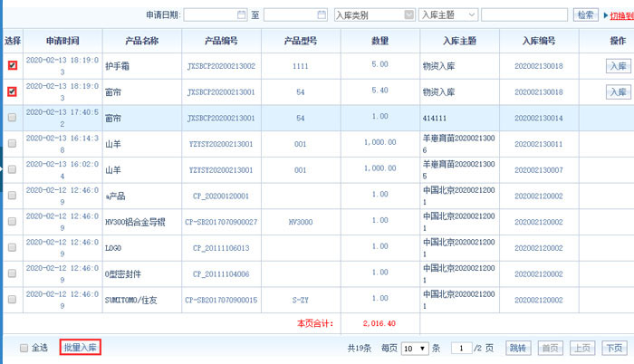634x364 pixels.
Task: Open the start date calendar picker icon
Action: [x=241, y=15]
